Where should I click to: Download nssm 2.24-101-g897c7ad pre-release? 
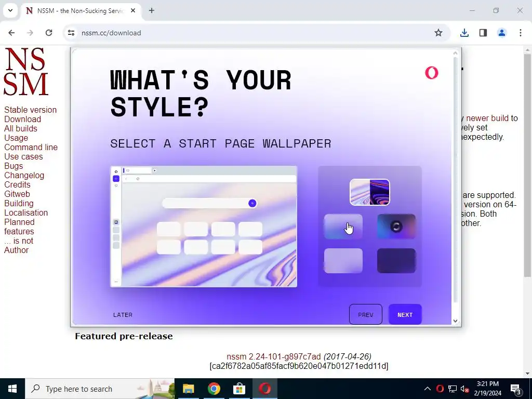pyautogui.click(x=273, y=356)
